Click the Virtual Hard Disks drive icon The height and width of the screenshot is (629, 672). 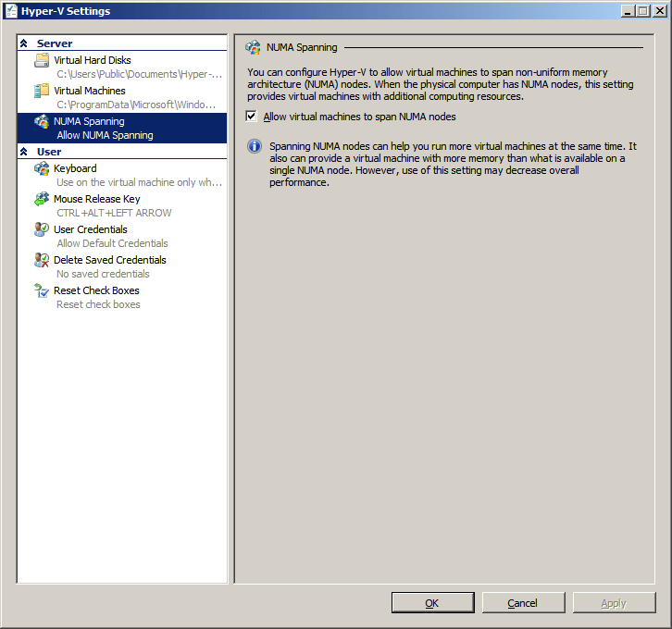(x=42, y=60)
